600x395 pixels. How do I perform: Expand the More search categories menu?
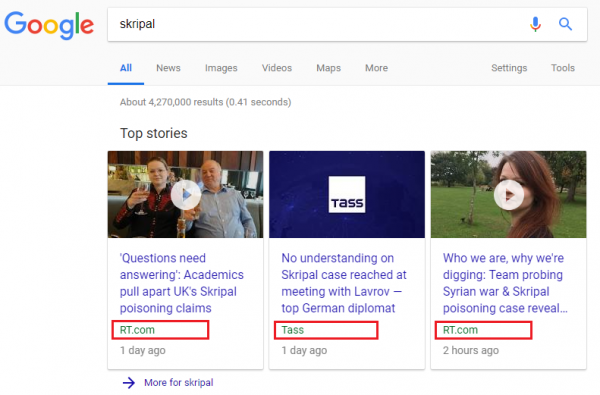click(377, 68)
